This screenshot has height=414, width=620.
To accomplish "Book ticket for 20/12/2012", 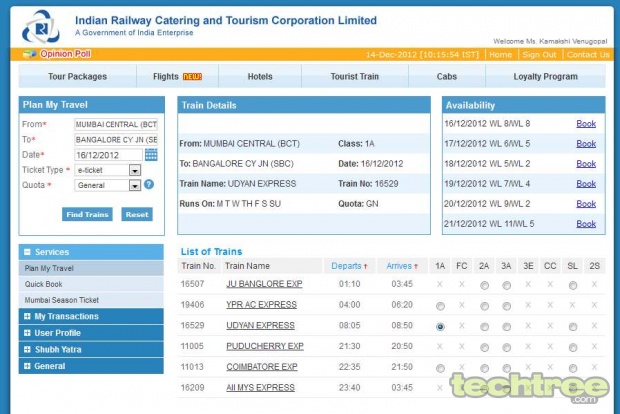I will [586, 204].
